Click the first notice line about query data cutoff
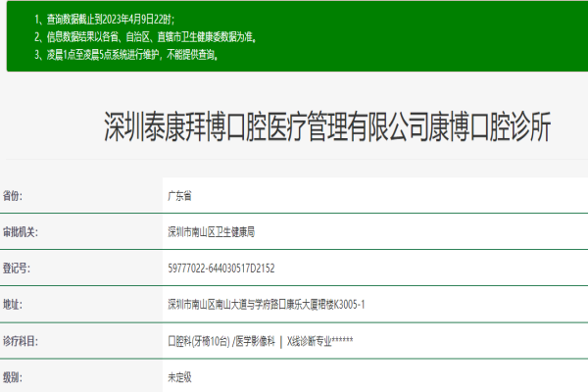This screenshot has height=392, width=588. pyautogui.click(x=122, y=20)
